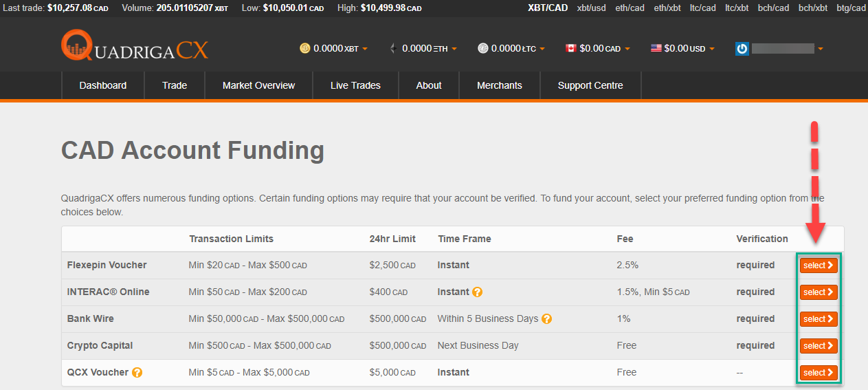Image resolution: width=868 pixels, height=390 pixels.
Task: Open the About page
Action: click(429, 85)
